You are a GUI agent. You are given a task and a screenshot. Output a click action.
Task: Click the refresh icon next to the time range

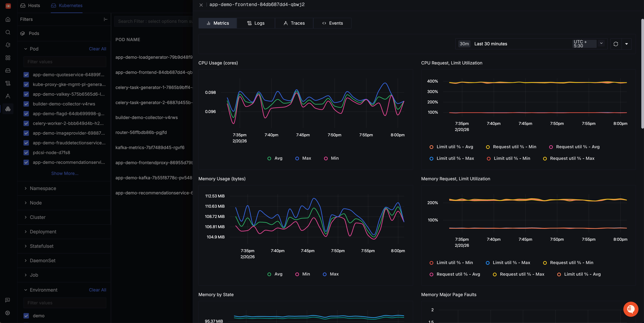616,44
